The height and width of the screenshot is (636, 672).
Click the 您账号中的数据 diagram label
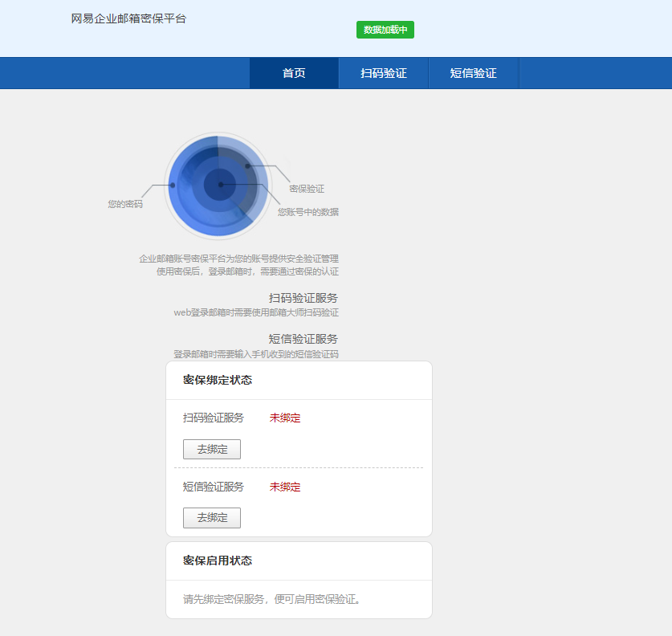coord(308,212)
